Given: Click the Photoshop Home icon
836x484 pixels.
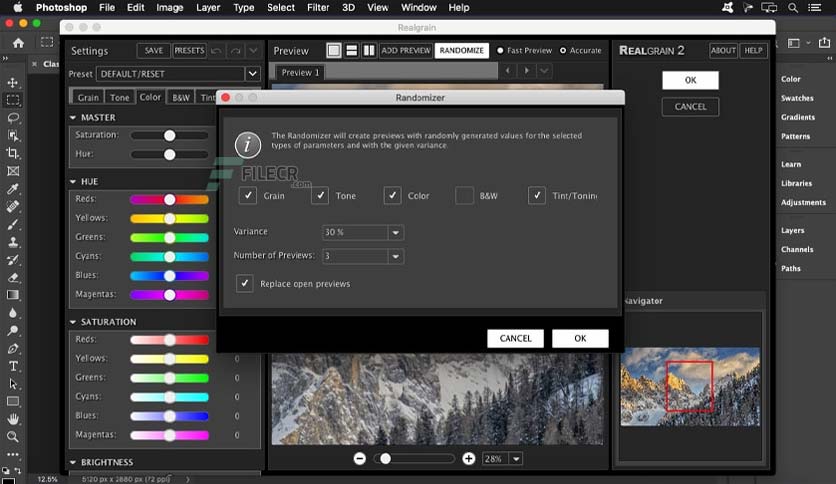Looking at the screenshot, I should click(x=18, y=43).
